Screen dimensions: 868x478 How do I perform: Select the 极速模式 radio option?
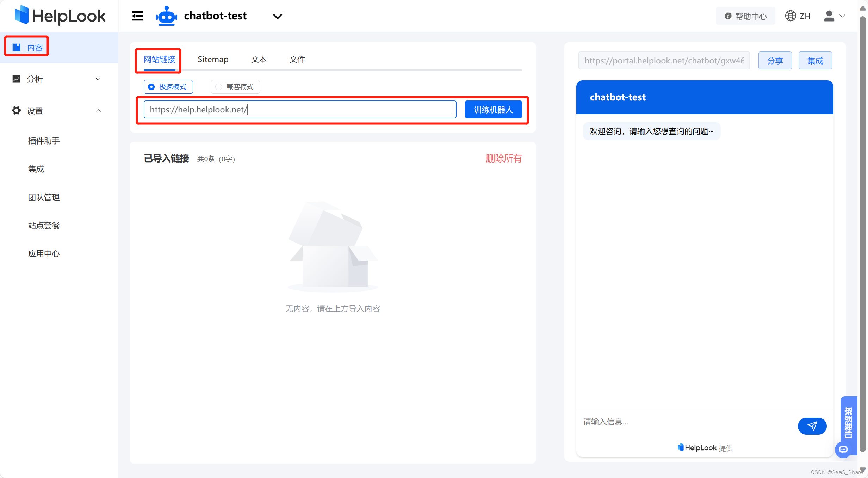pyautogui.click(x=151, y=87)
